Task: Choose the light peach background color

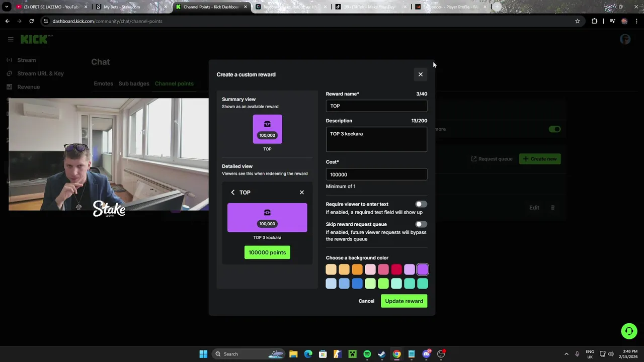Action: (x=331, y=270)
